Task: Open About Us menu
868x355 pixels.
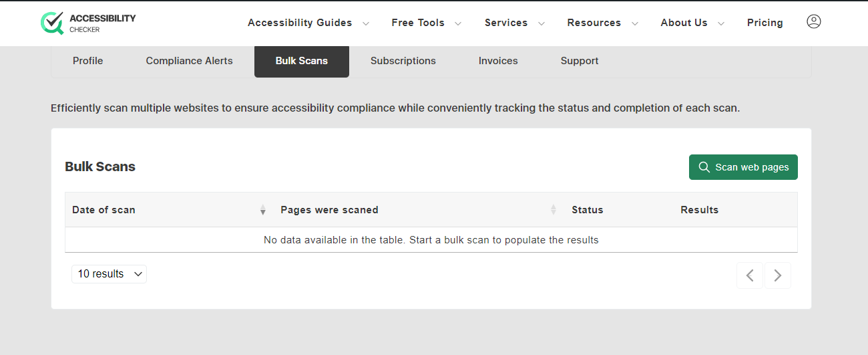Action: pos(684,23)
